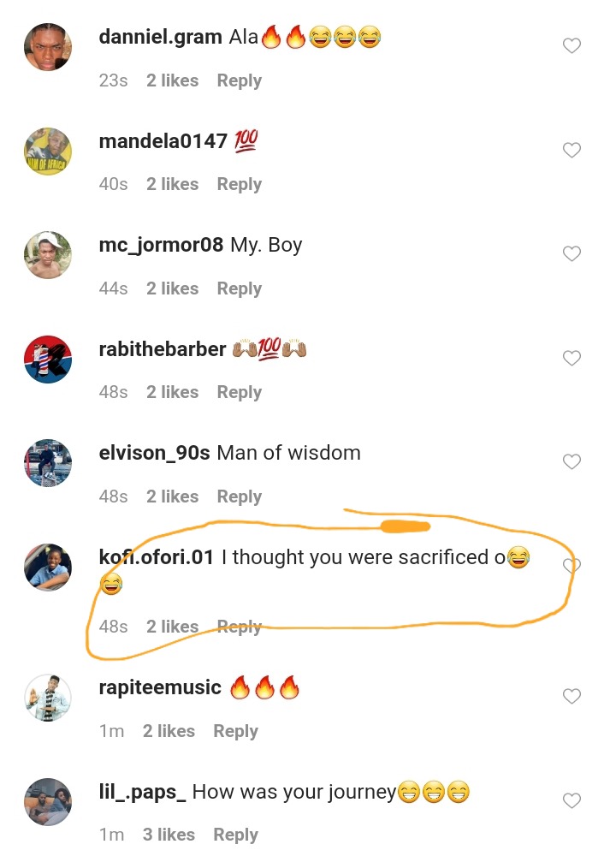616x868 pixels.
Task: Like rapiteemusic's fire emoji comment
Action: click(x=572, y=697)
